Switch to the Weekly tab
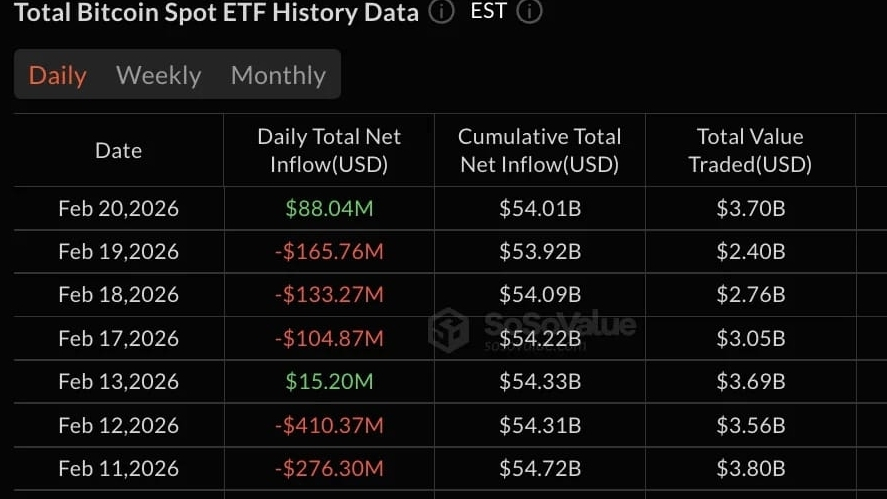Viewport: 887px width, 499px height. [x=158, y=75]
